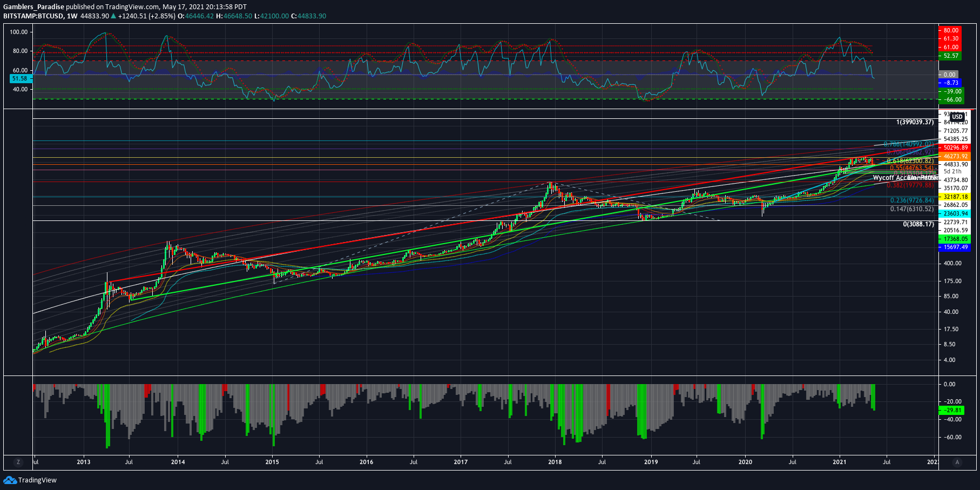
Task: Select the 0.382(19779.88) Fibonacci label
Action: (x=910, y=185)
